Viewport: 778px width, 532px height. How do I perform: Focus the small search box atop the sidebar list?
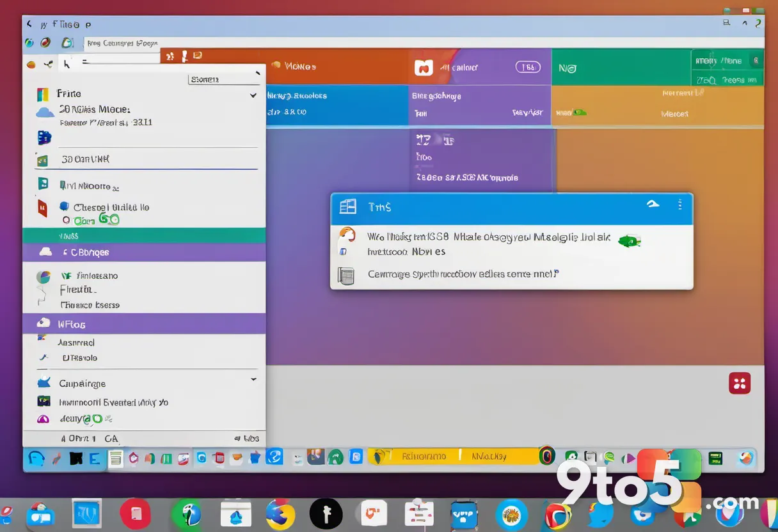click(x=224, y=79)
